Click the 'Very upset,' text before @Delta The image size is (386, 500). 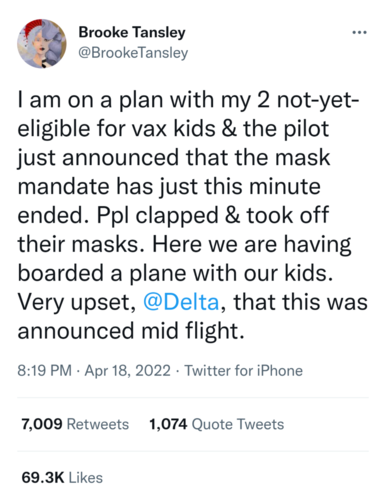point(77,303)
